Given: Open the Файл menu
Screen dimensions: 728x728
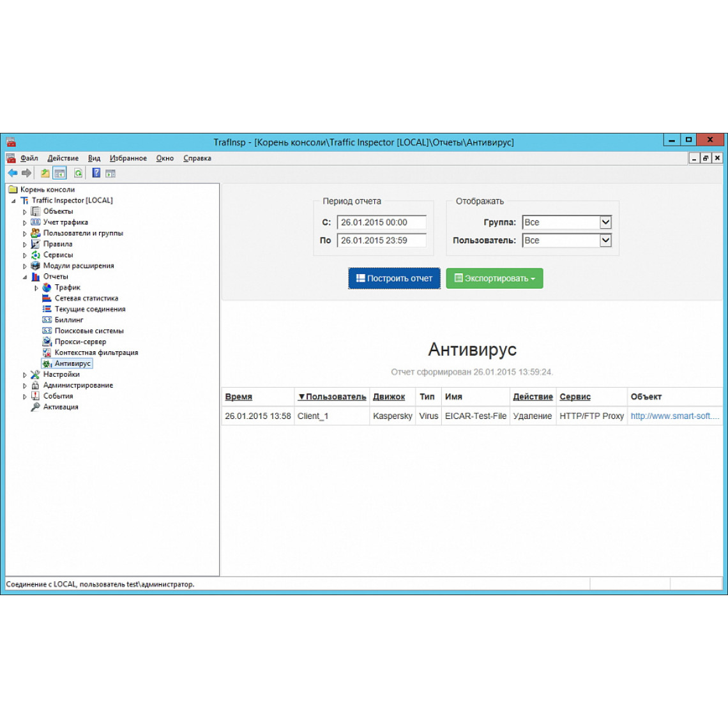Looking at the screenshot, I should [29, 158].
